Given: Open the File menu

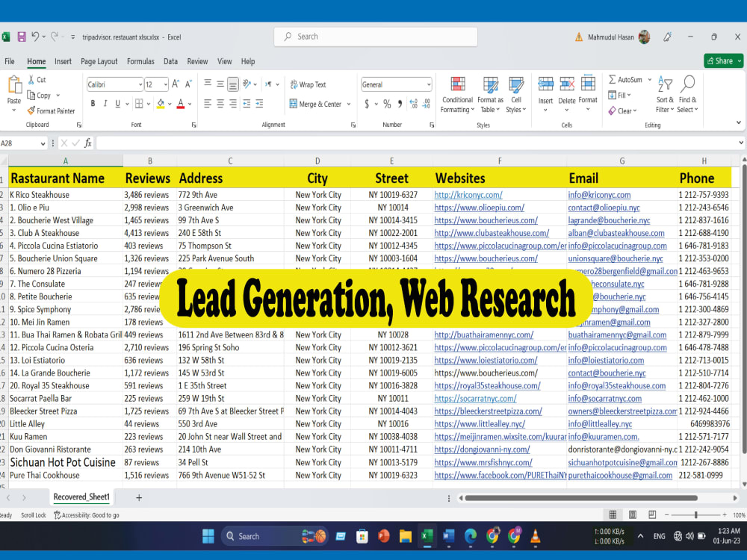Looking at the screenshot, I should click(10, 61).
